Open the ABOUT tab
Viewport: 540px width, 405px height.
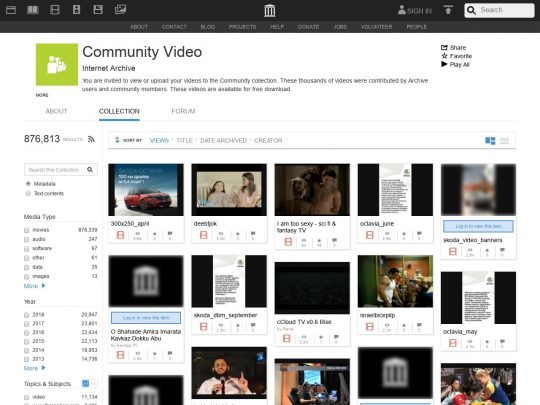(56, 111)
